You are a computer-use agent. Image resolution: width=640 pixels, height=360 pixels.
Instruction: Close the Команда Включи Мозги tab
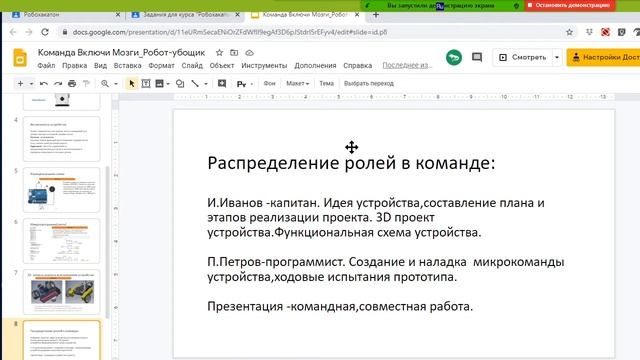tap(357, 15)
